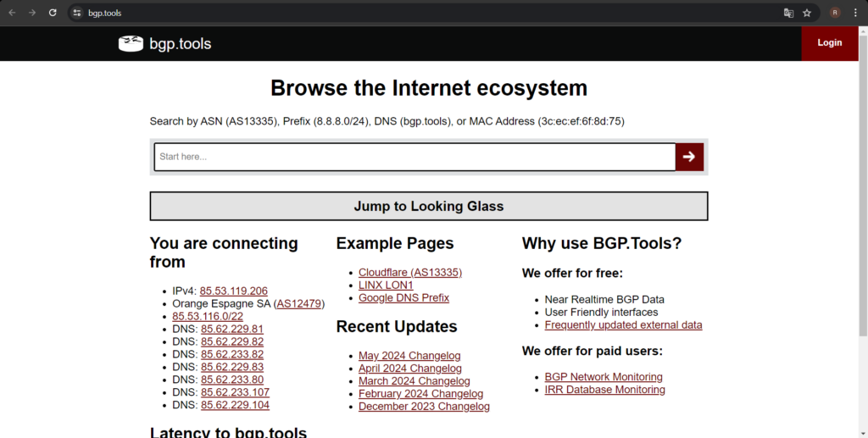Reload the page with refresh icon
Viewport: 868px width, 438px height.
[x=53, y=13]
